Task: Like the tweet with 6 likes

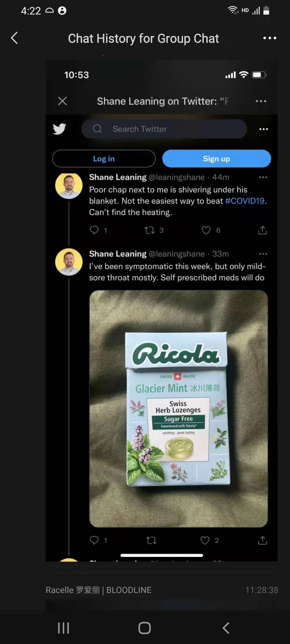Action: [x=206, y=230]
